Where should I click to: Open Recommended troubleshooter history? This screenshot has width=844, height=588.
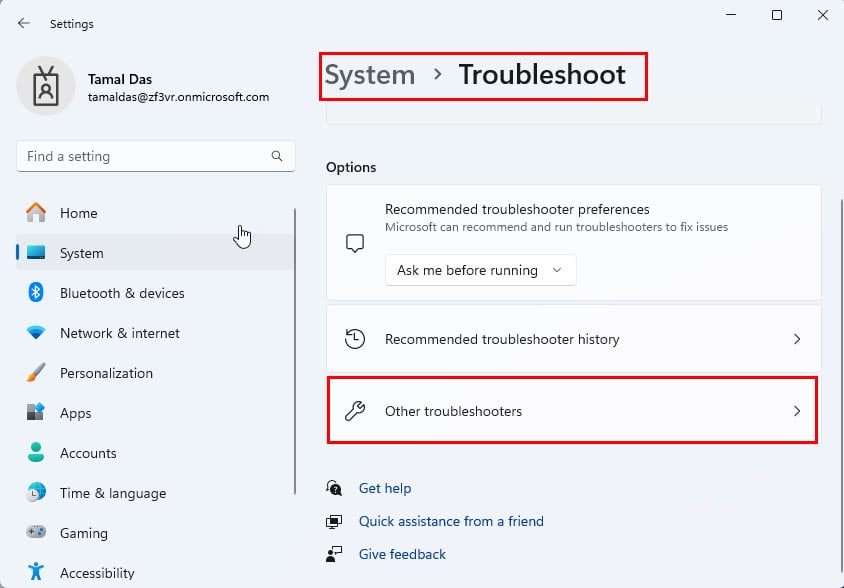pyautogui.click(x=574, y=339)
